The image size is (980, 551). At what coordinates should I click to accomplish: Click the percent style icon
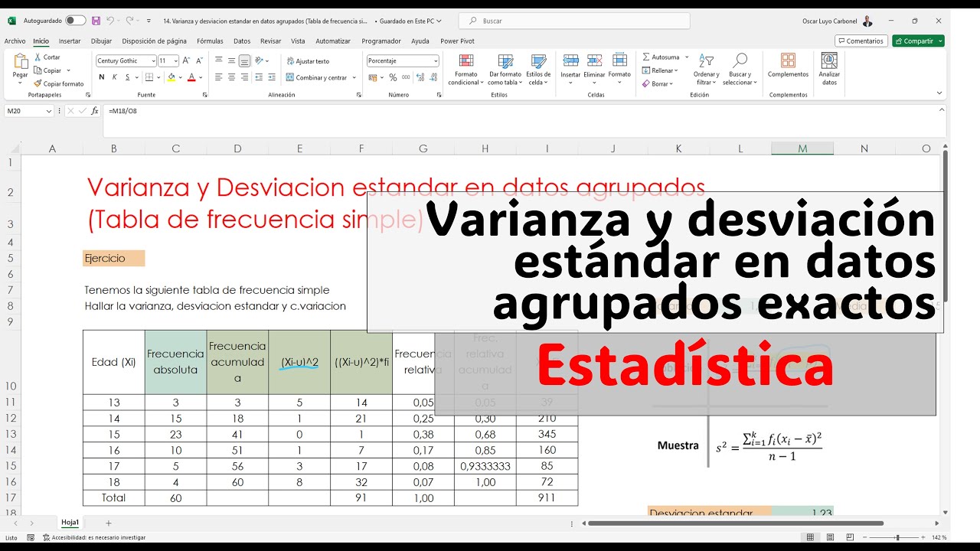tap(393, 77)
